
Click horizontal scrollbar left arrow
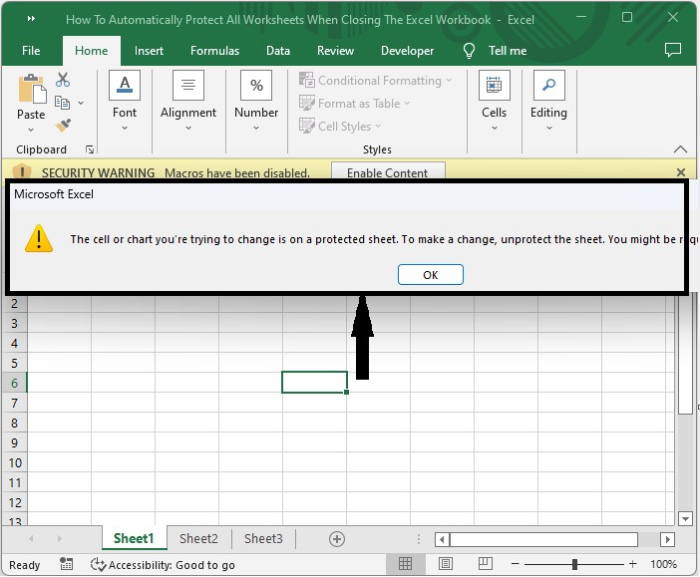[x=442, y=539]
